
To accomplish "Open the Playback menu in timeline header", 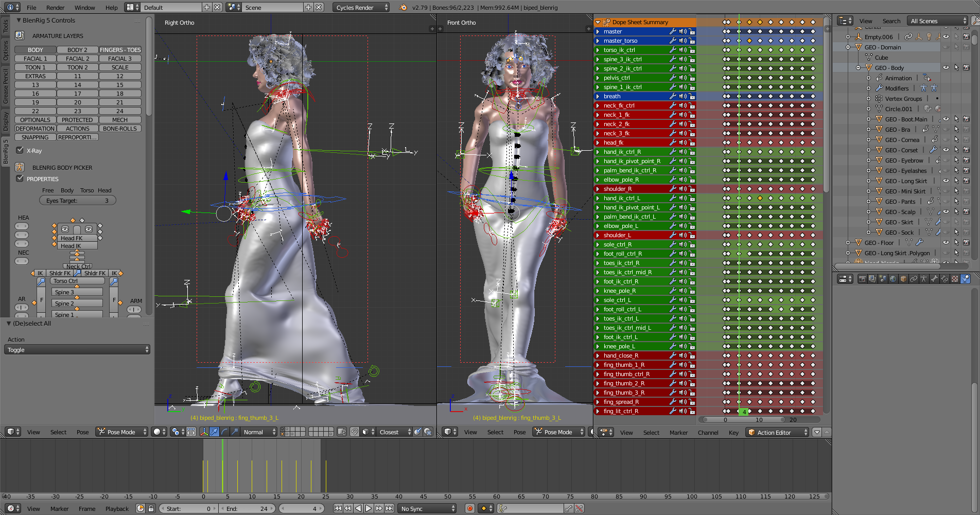I will click(x=117, y=509).
